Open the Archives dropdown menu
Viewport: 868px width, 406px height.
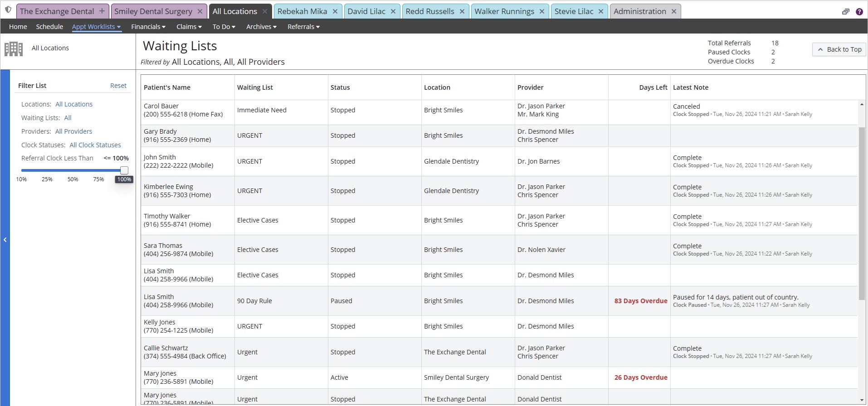pyautogui.click(x=261, y=27)
